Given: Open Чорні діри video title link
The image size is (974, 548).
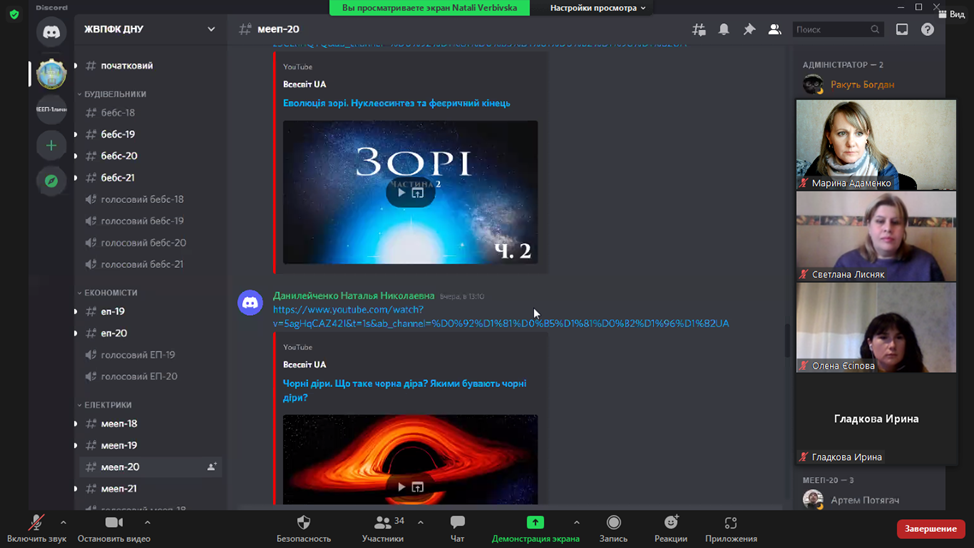Looking at the screenshot, I should 404,390.
